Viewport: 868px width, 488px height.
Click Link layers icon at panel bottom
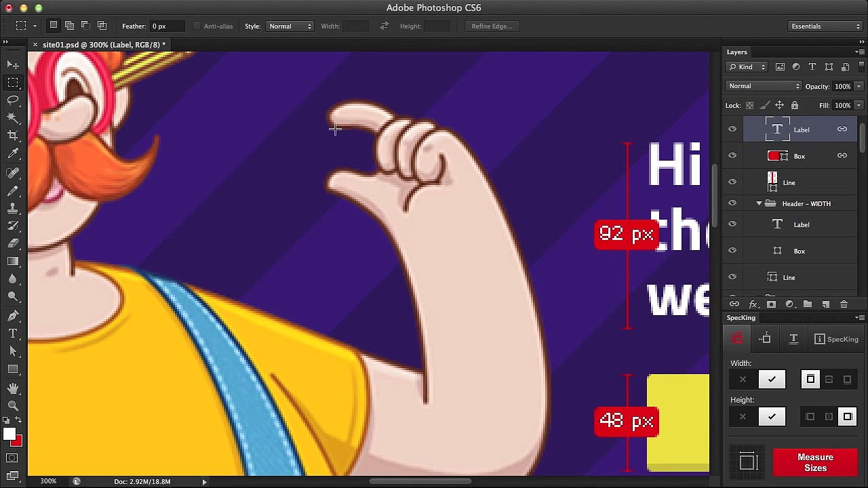coord(734,304)
